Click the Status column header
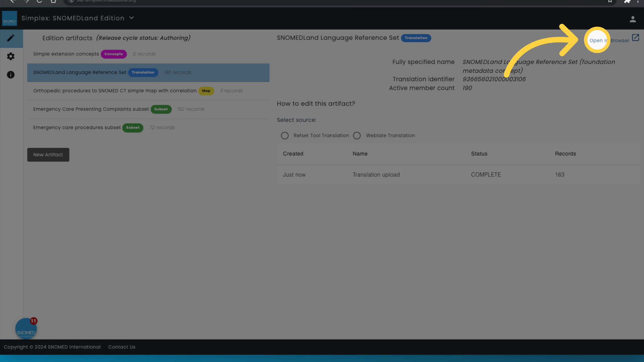This screenshot has height=362, width=644. pyautogui.click(x=479, y=154)
